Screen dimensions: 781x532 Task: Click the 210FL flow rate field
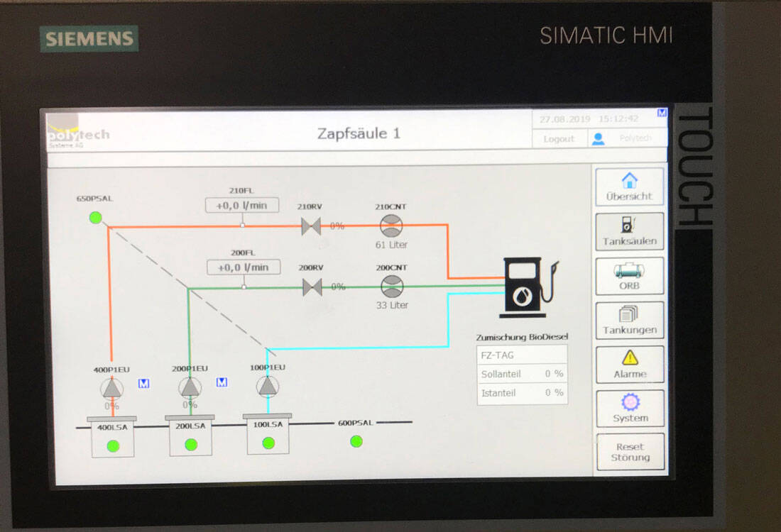tap(242, 205)
